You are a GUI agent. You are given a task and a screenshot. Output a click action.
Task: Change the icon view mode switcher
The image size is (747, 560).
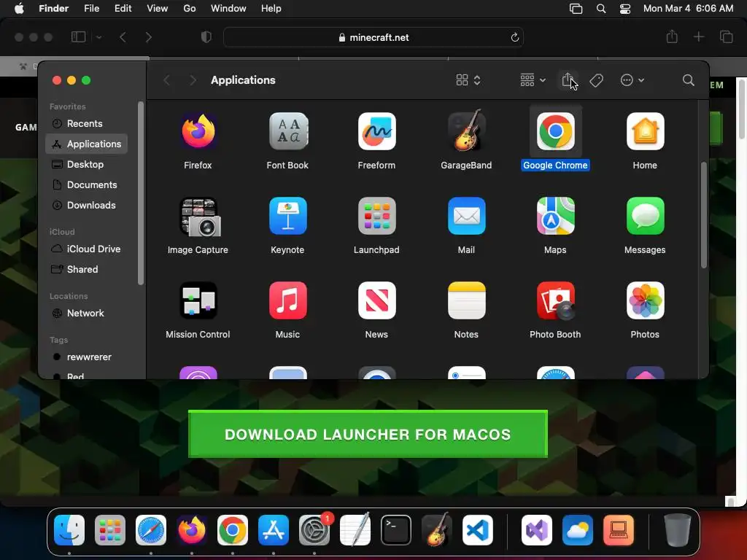click(468, 80)
